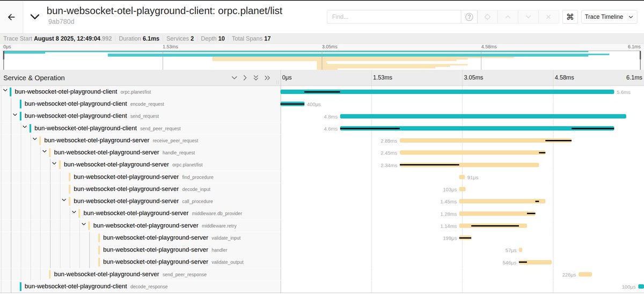Click the 1.45ms call_procedure span bar

502,201
